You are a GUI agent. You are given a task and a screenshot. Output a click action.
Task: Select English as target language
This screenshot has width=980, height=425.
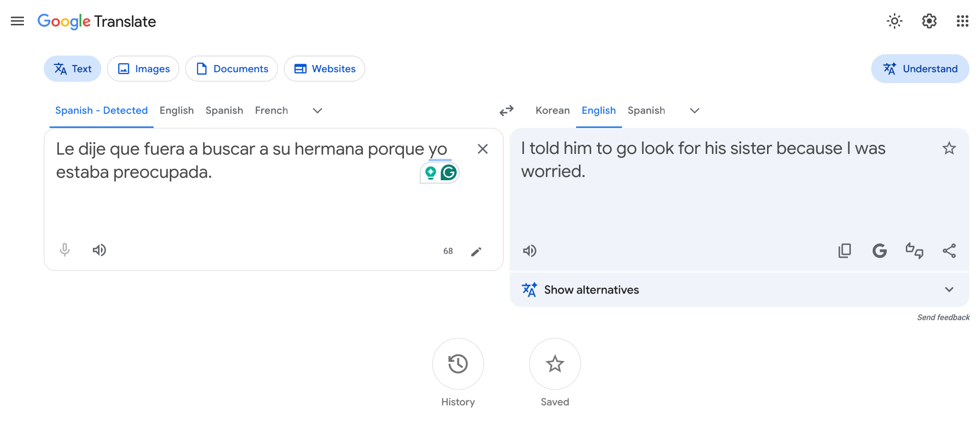(x=599, y=110)
